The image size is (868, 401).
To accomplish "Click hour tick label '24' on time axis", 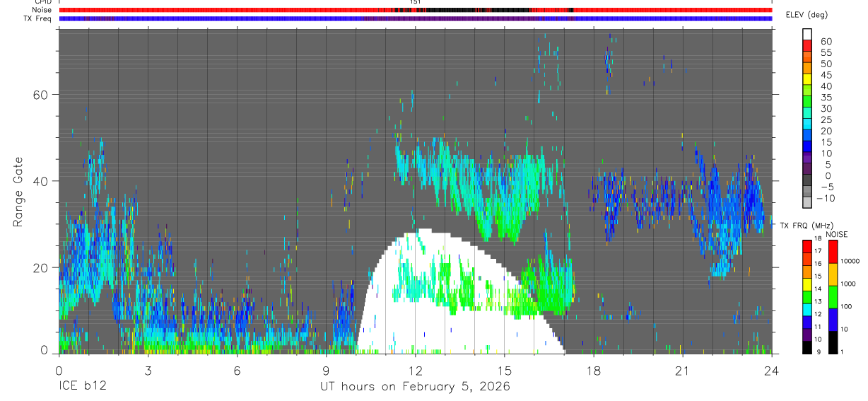I will (771, 371).
